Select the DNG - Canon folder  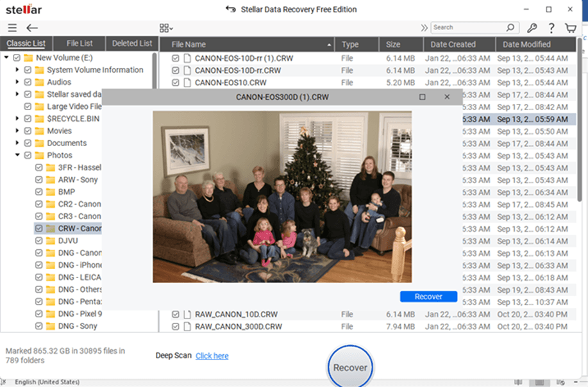click(80, 253)
